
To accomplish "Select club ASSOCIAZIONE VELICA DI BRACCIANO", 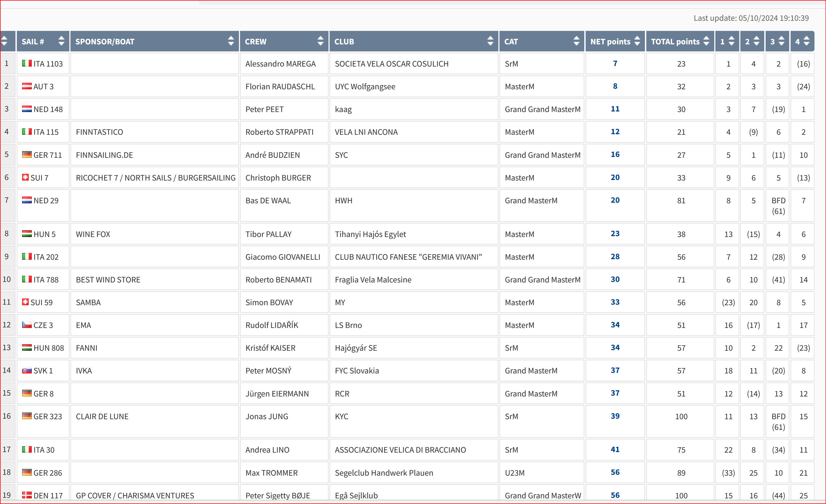I will click(400, 450).
